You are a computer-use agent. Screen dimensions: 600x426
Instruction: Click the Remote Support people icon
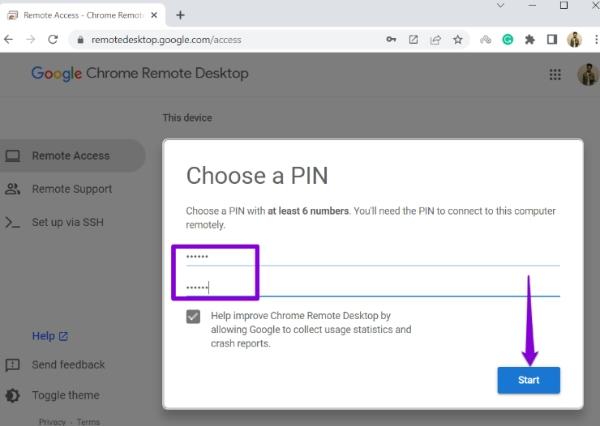coord(13,189)
